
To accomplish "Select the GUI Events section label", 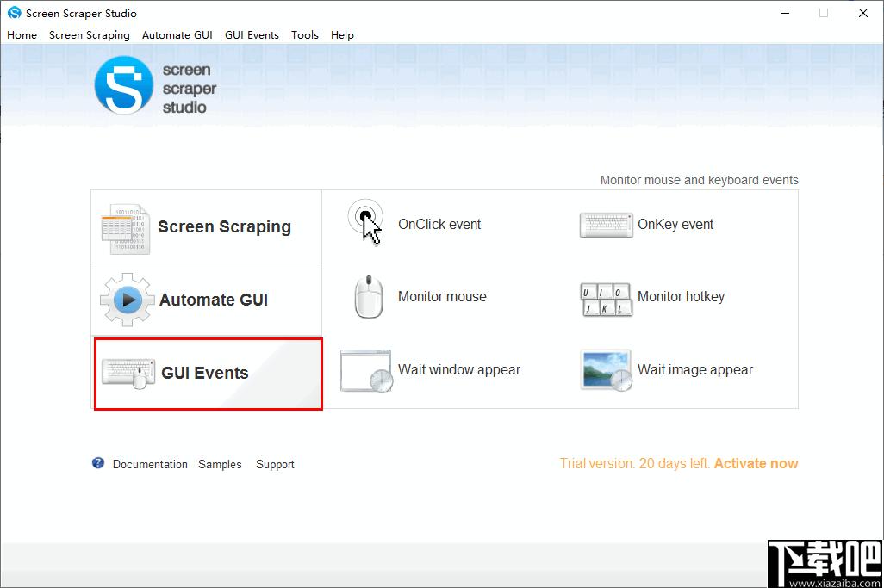I will pos(205,373).
